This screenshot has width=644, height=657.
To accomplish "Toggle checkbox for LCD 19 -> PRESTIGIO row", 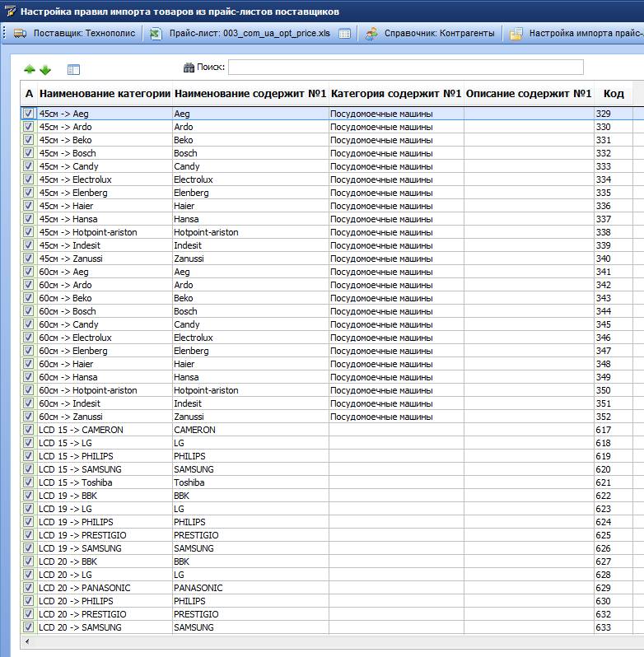I will point(28,535).
